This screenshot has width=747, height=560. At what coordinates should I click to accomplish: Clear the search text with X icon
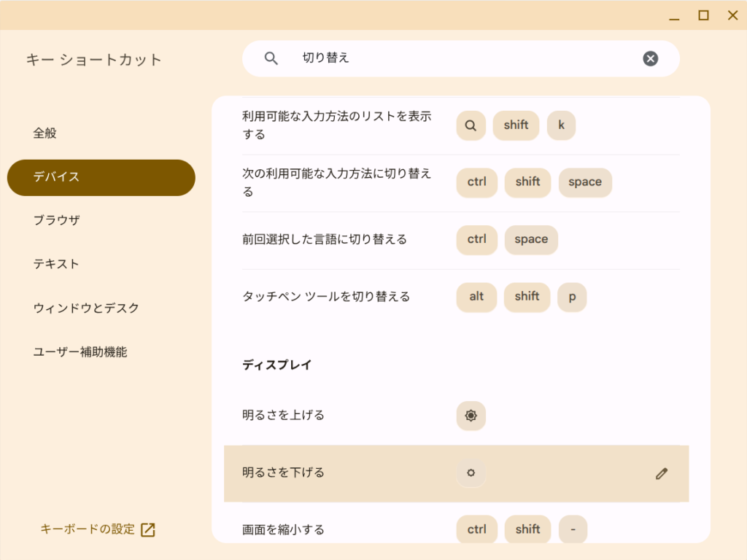click(650, 58)
